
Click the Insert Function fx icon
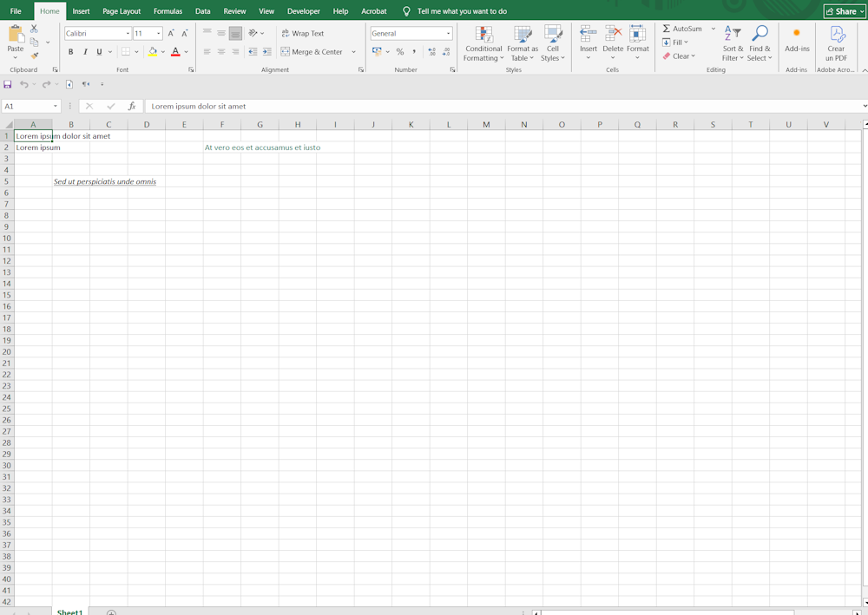tap(132, 106)
